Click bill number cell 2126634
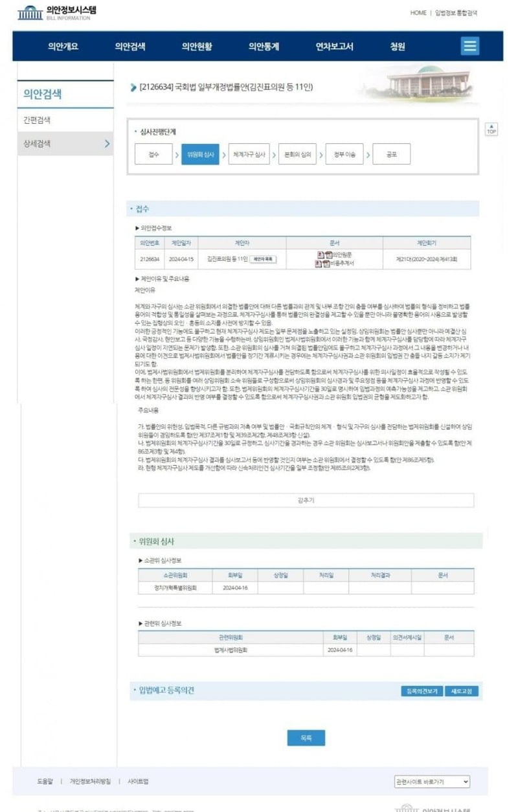 pos(150,259)
